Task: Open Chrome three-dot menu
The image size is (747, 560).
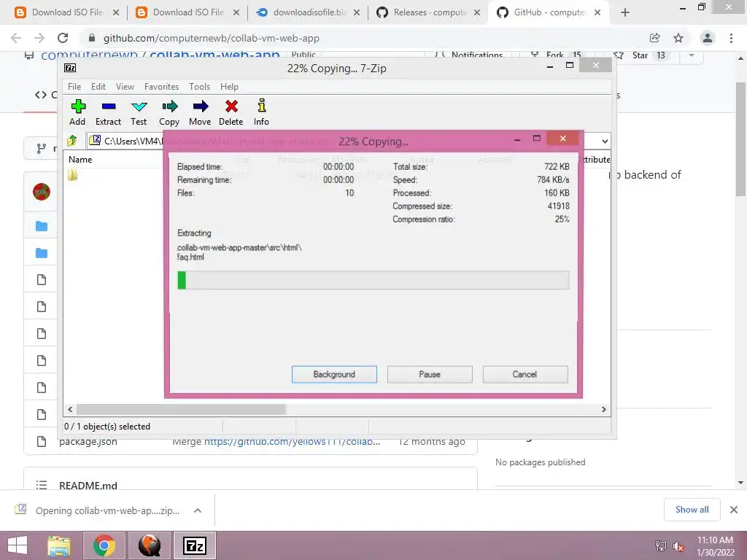Action: [731, 38]
